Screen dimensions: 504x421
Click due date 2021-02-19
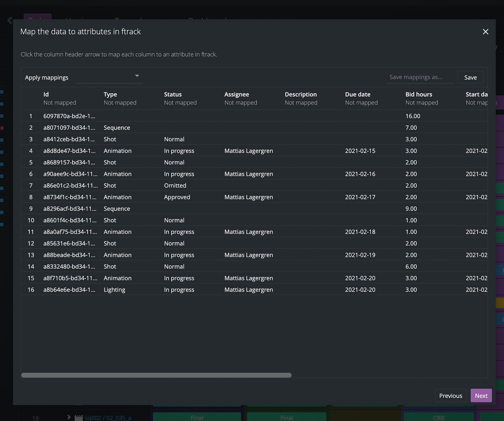[360, 255]
